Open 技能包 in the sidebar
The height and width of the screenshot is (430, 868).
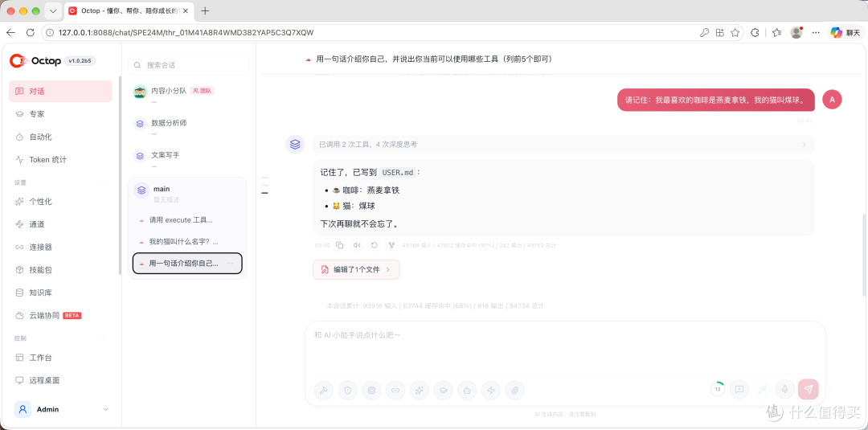(x=60, y=269)
